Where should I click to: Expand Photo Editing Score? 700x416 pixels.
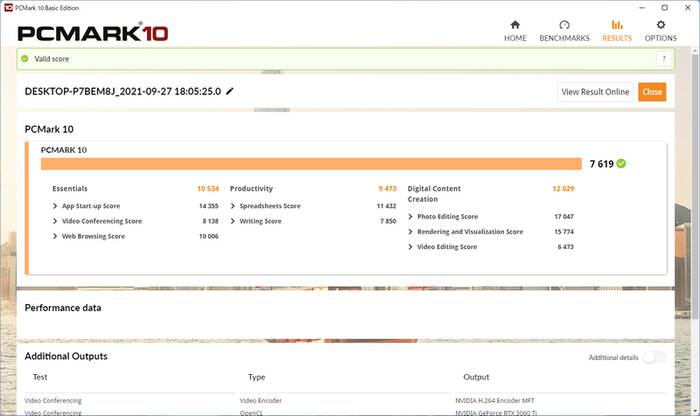pos(410,216)
